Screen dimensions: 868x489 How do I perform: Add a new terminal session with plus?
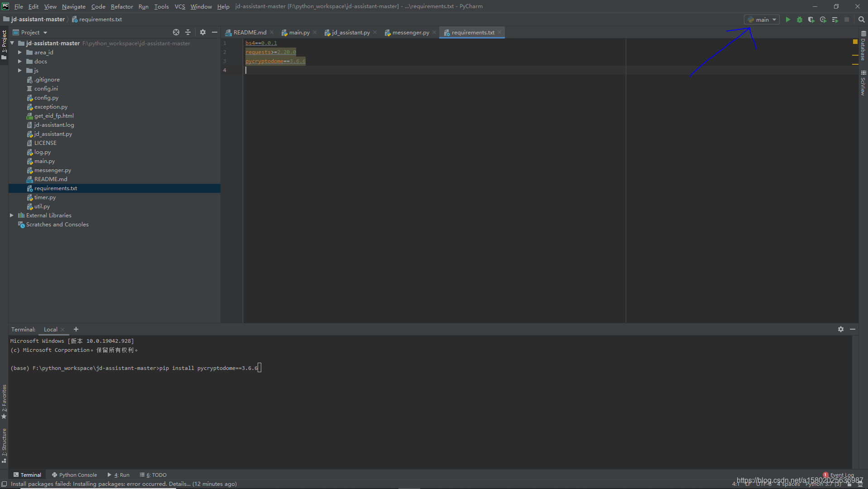(76, 329)
